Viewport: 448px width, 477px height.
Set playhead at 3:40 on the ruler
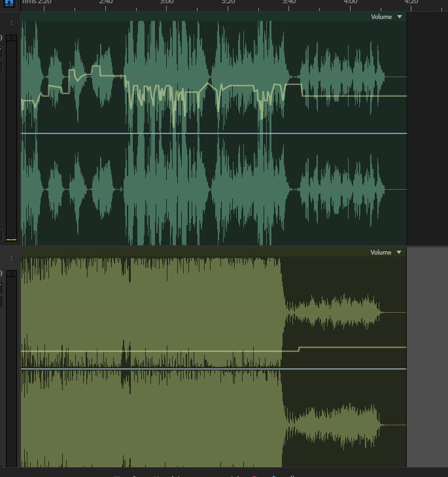coord(289,3)
